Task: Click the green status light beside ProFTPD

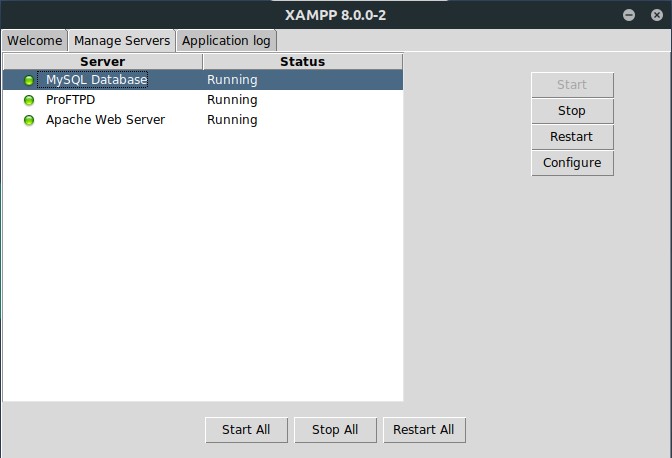Action: [29, 100]
